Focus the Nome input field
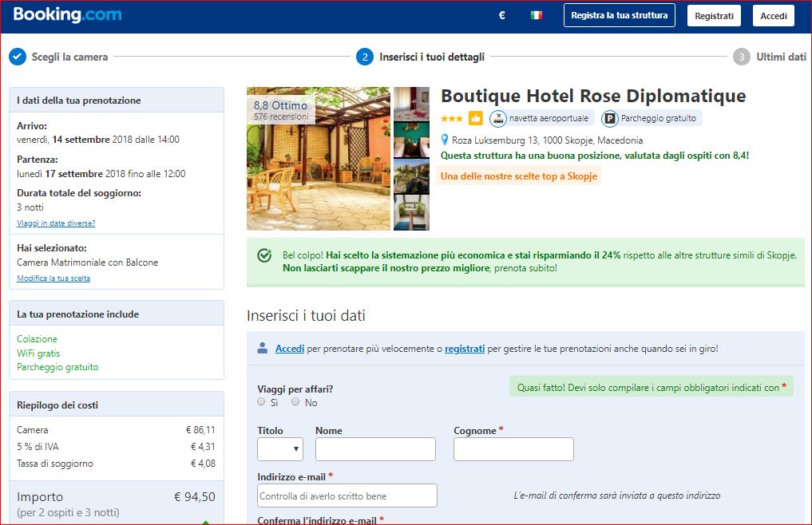812x525 pixels. [375, 449]
